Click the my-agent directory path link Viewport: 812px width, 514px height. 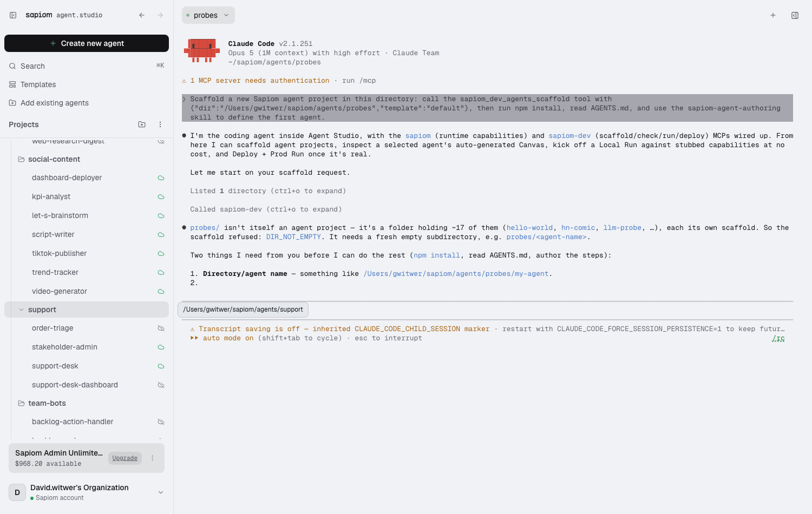pos(456,274)
